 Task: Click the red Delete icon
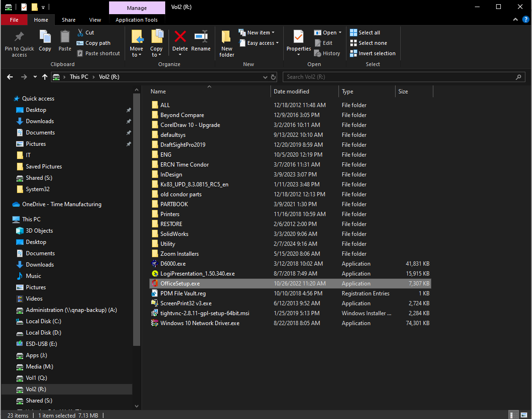coord(180,36)
